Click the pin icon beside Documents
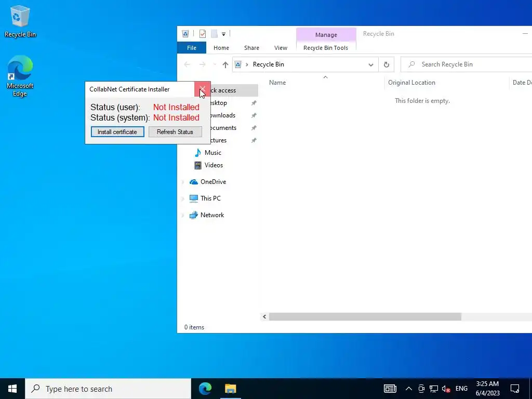Viewport: 532px width, 399px height. (x=254, y=128)
